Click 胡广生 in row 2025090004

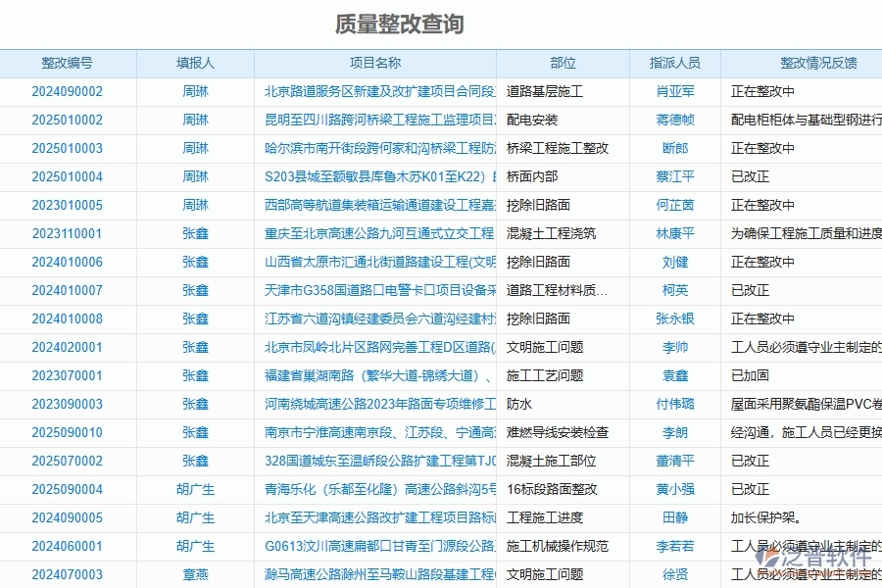(193, 489)
